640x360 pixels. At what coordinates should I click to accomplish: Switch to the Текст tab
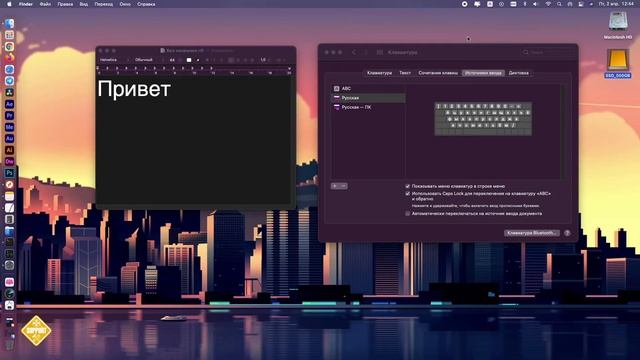(405, 73)
